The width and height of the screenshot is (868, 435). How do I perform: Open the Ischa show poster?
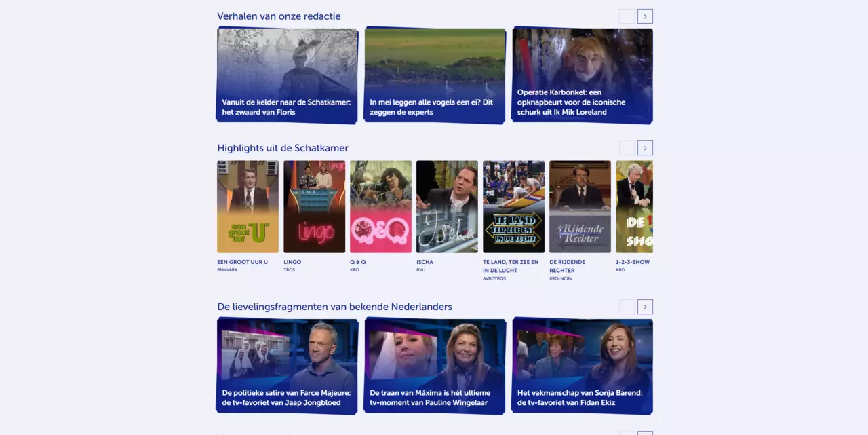point(447,206)
